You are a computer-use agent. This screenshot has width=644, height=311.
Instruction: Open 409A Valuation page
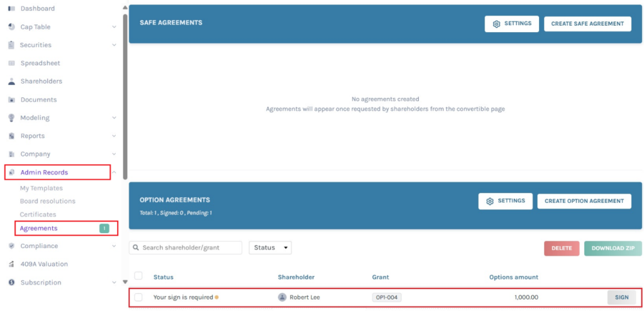(45, 265)
